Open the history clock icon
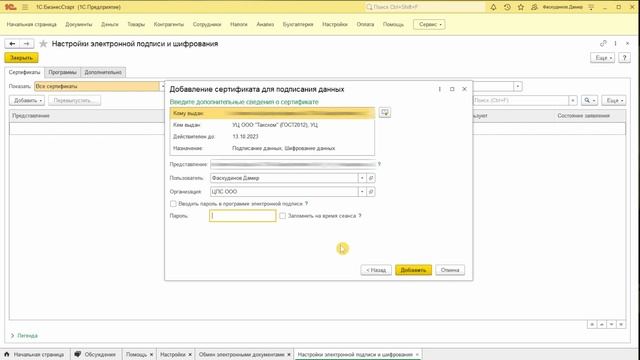 [x=507, y=7]
